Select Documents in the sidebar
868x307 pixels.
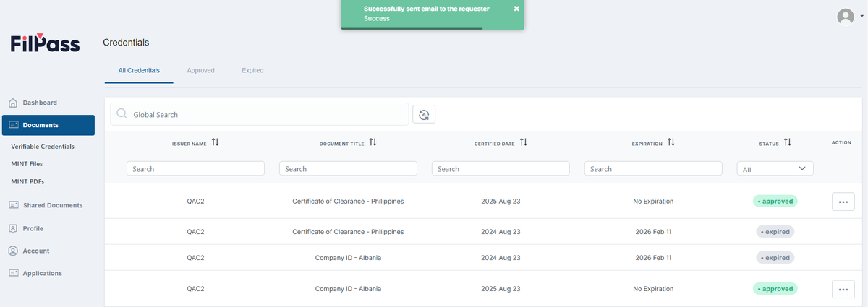(48, 125)
